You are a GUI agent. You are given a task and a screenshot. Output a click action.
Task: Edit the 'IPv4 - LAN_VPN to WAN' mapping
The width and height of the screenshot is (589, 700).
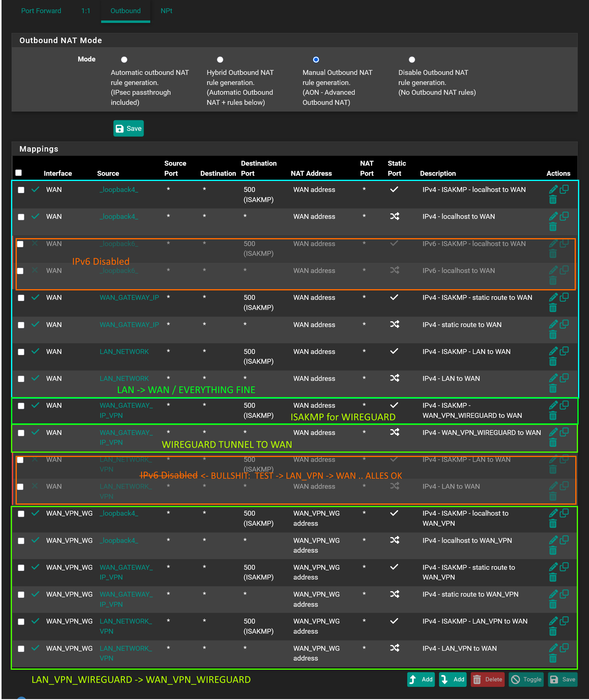553,648
